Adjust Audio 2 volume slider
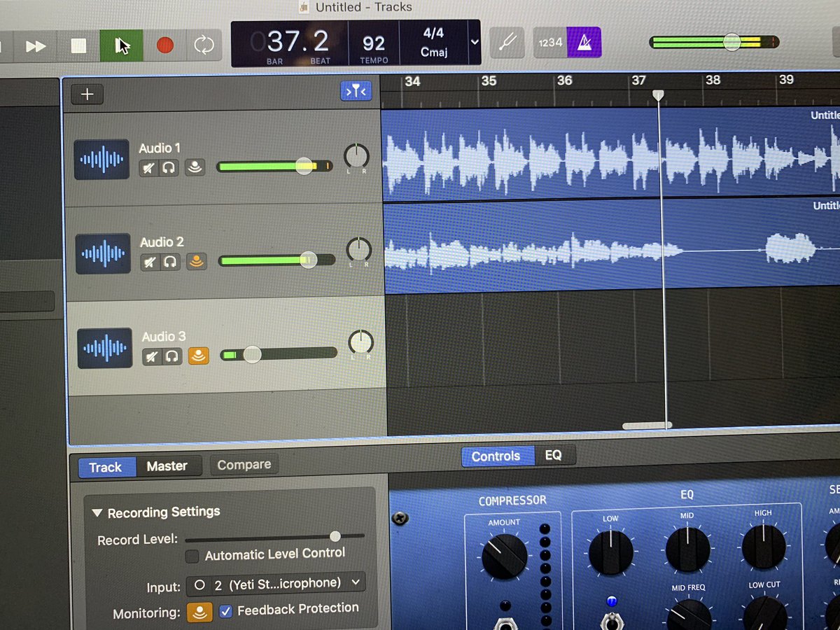Screen dimensions: 840x630 point(277,260)
